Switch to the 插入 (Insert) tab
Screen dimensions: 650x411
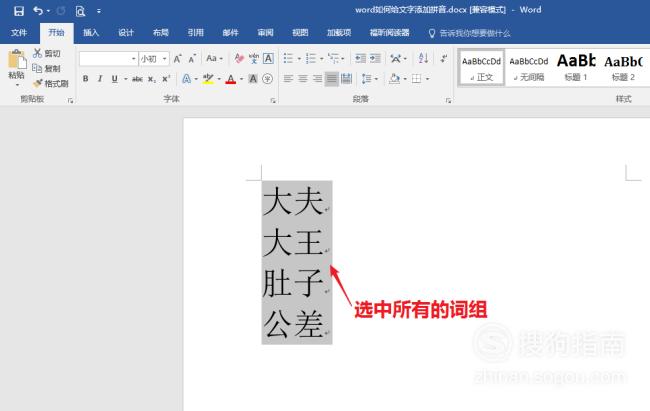coord(91,33)
